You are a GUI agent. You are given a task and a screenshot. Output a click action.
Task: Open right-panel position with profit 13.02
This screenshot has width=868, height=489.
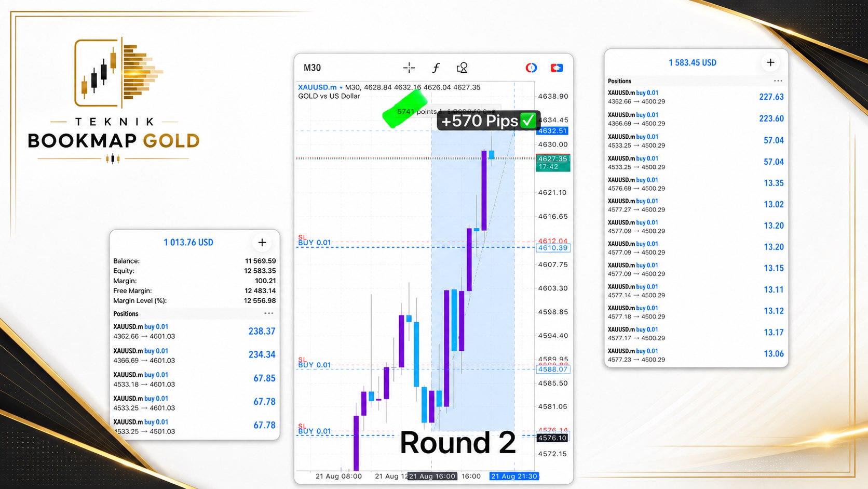coord(696,205)
